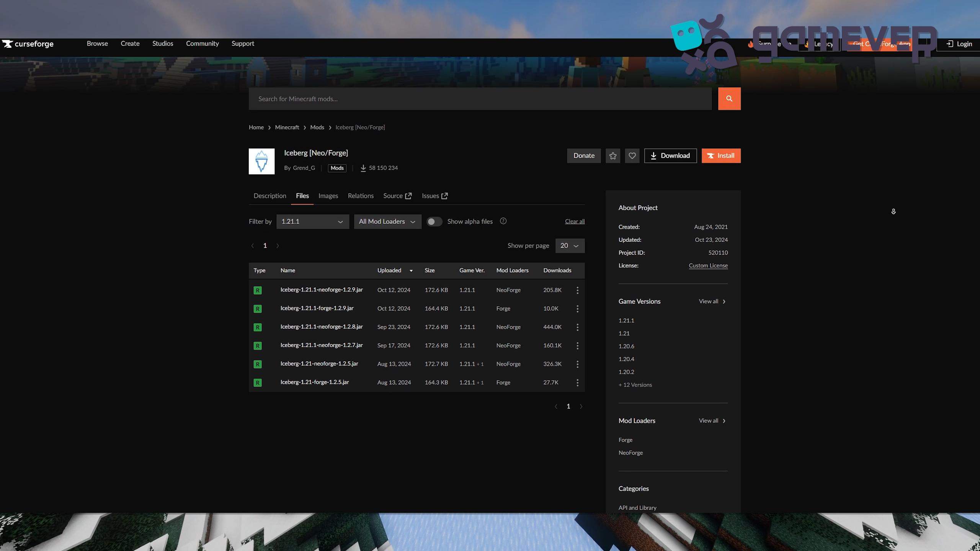Open Issues via its external link icon

[444, 196]
